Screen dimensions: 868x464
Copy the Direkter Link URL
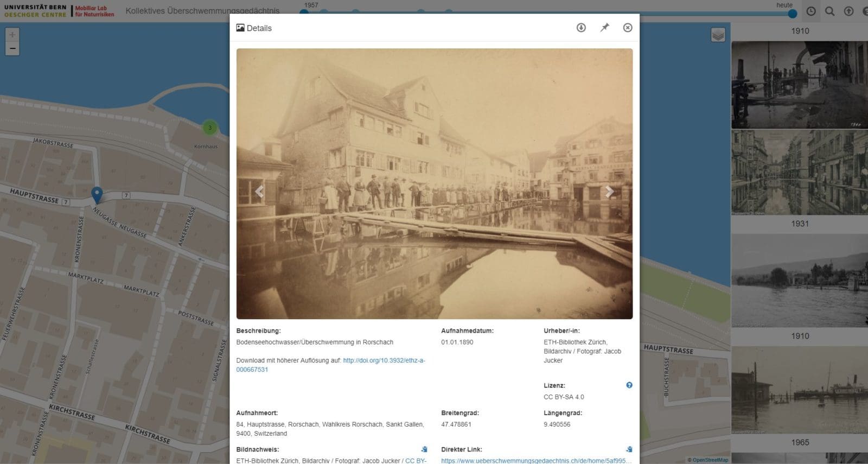tap(629, 449)
